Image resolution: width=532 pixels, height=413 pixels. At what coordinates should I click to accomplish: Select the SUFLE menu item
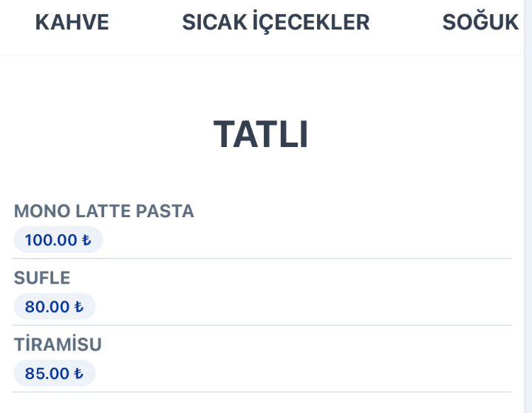pyautogui.click(x=42, y=278)
